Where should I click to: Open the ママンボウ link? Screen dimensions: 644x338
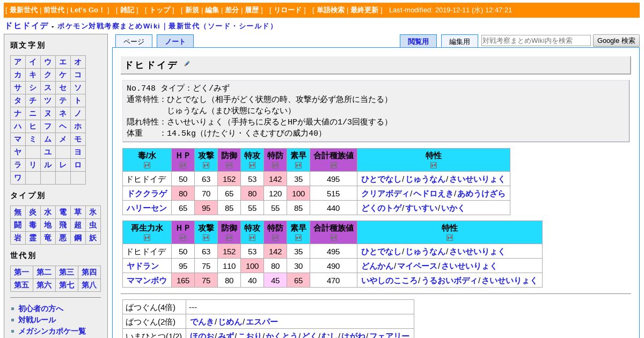coord(147,281)
